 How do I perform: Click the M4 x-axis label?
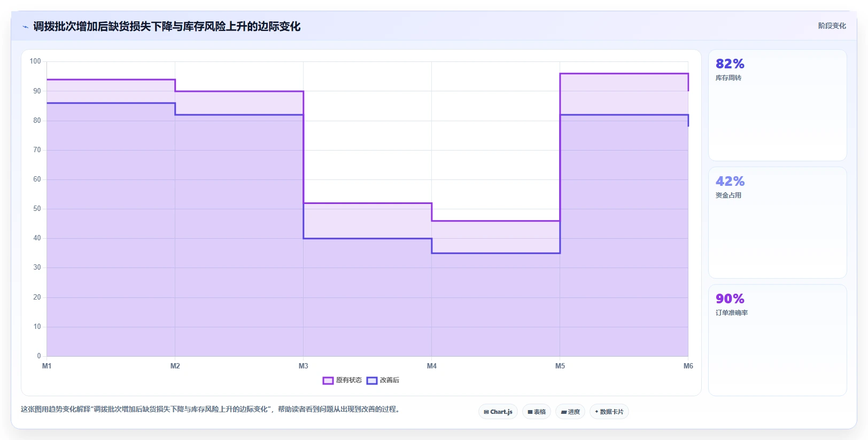click(x=432, y=366)
